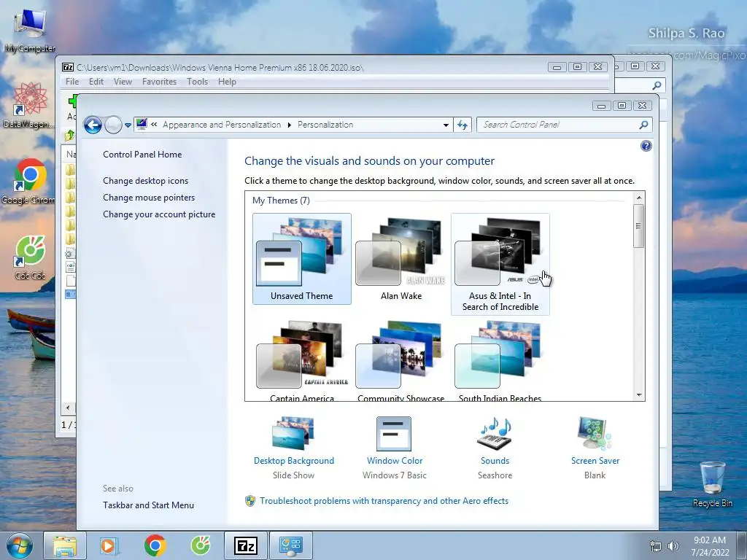Refresh the Personalization page
This screenshot has width=747, height=560.
[x=462, y=125]
